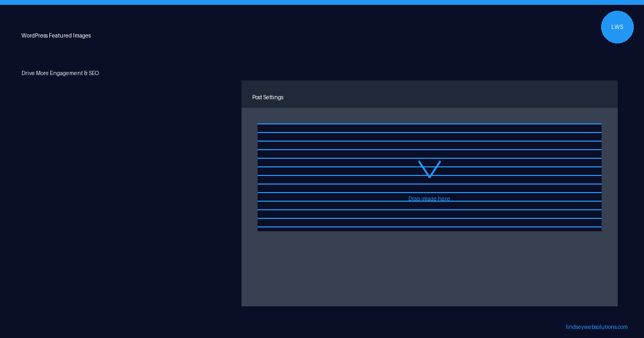The width and height of the screenshot is (644, 338).
Task: Select the "Post Settings" panel header
Action: point(429,94)
